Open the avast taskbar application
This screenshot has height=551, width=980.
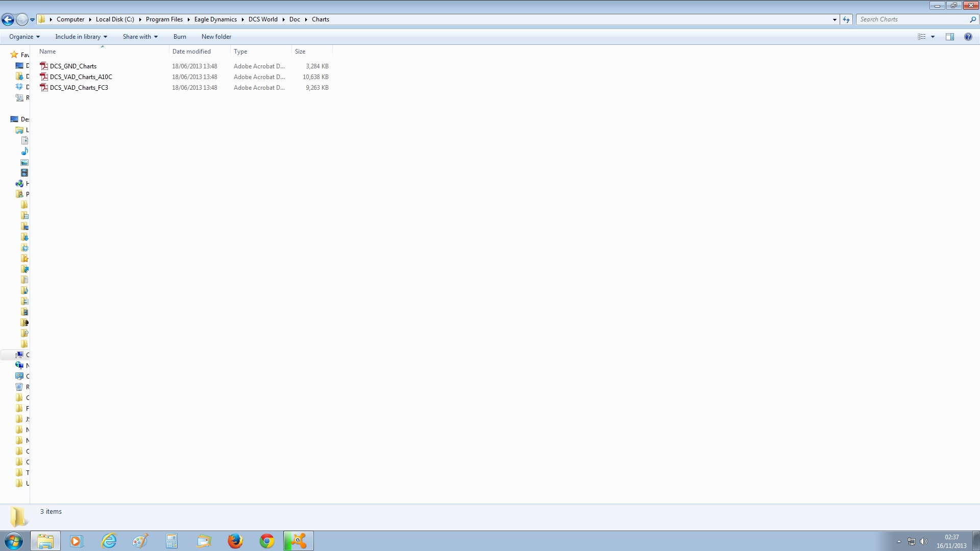[x=299, y=541]
